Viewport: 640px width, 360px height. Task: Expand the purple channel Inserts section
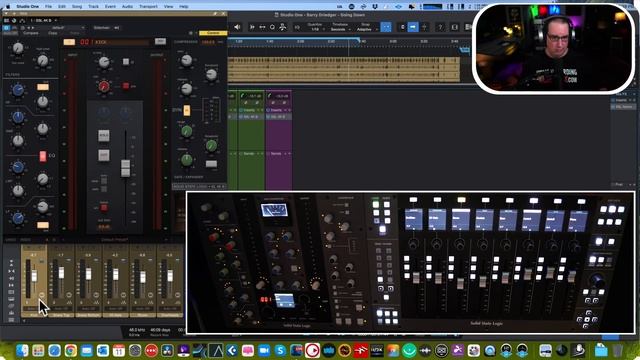pyautogui.click(x=278, y=110)
